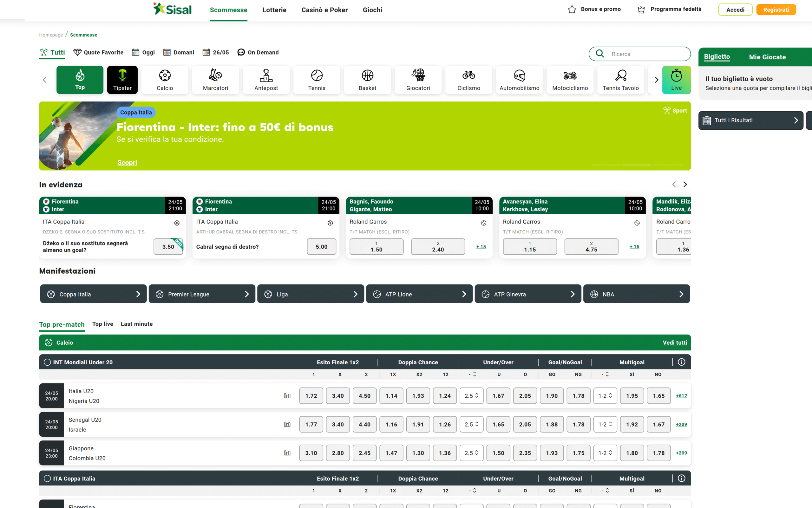Select odd 1.72 for Italia U20 win
Image resolution: width=812 pixels, height=508 pixels.
[x=311, y=396]
